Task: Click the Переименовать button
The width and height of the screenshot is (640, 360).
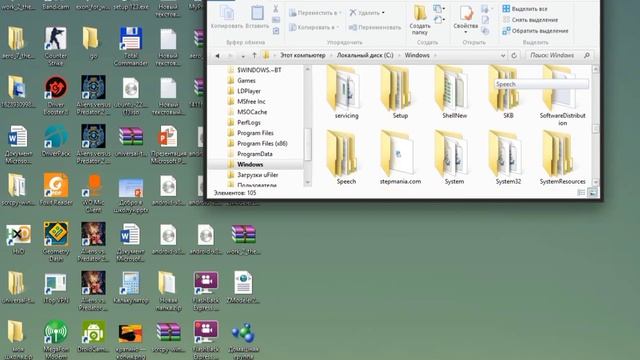Action: [x=375, y=27]
